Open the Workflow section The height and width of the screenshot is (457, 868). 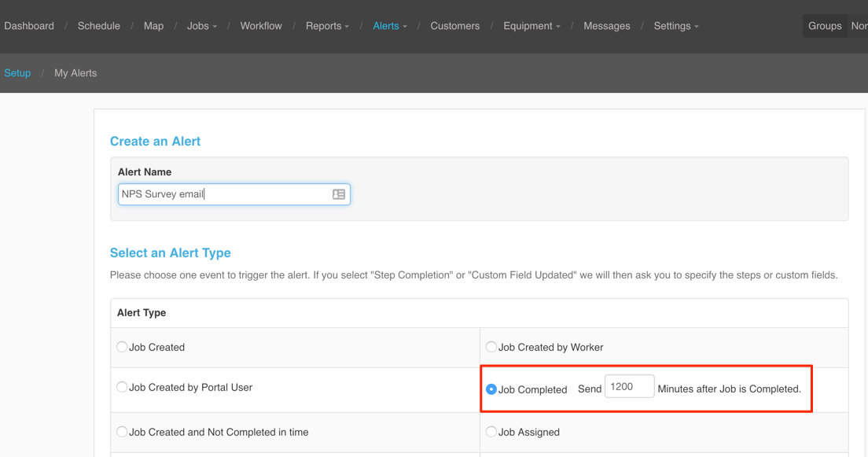(261, 26)
